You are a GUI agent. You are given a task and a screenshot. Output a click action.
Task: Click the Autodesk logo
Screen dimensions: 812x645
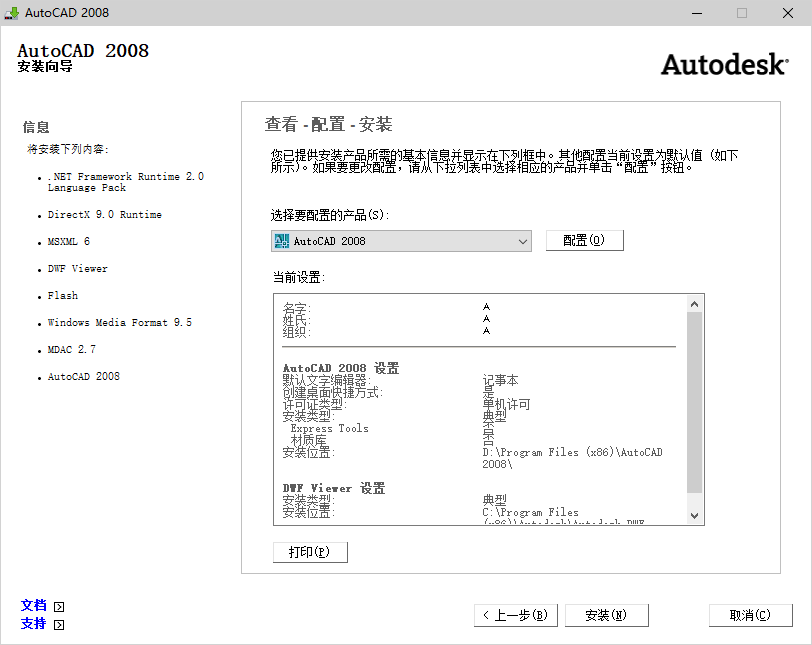coord(723,63)
